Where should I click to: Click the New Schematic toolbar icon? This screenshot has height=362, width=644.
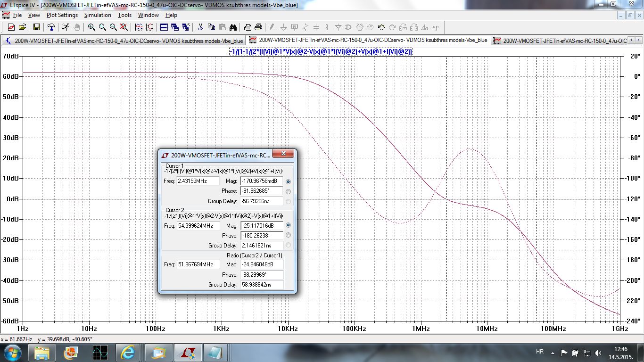coord(11,27)
